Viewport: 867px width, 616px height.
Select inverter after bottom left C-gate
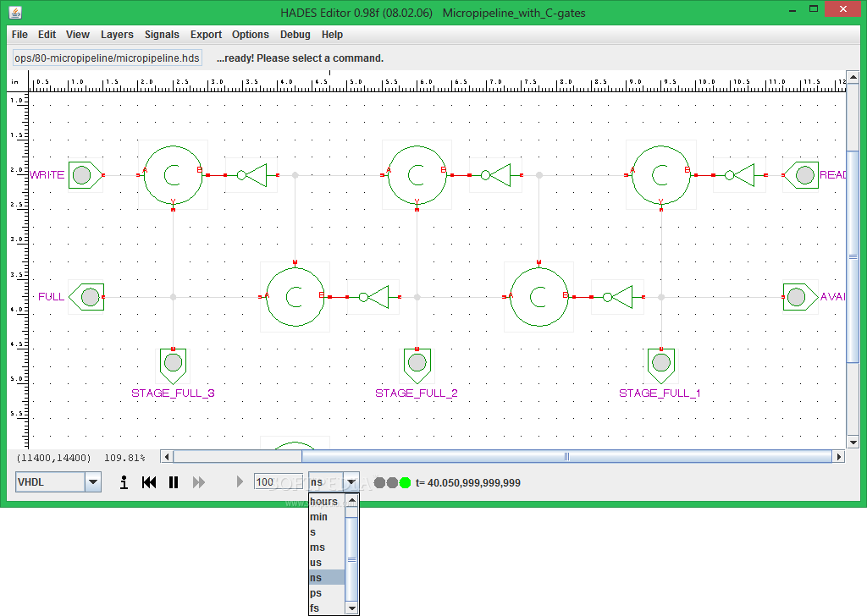(x=373, y=297)
